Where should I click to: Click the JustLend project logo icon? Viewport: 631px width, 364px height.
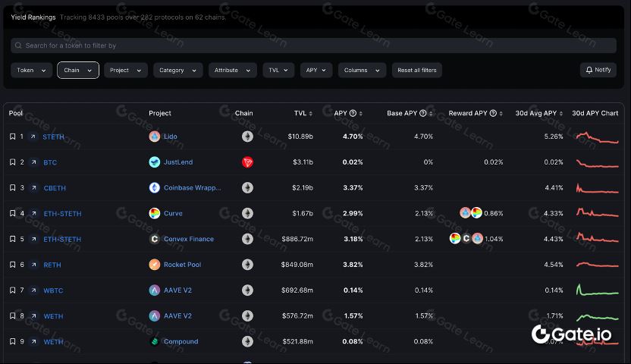(155, 162)
